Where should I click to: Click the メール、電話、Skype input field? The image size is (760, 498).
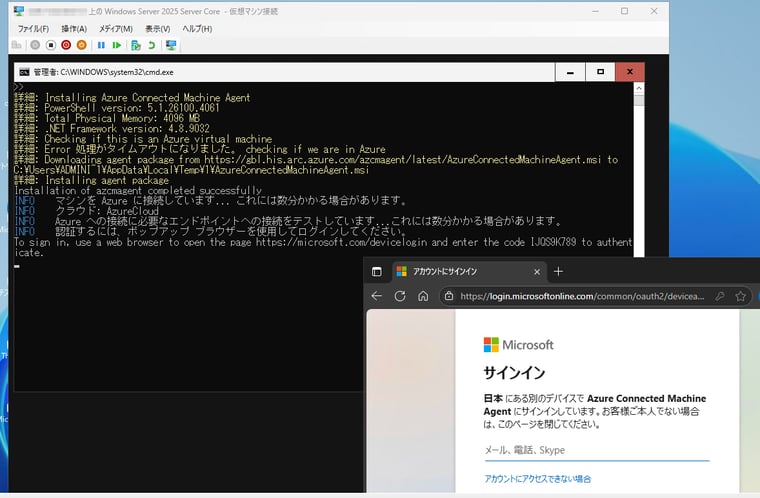point(597,450)
